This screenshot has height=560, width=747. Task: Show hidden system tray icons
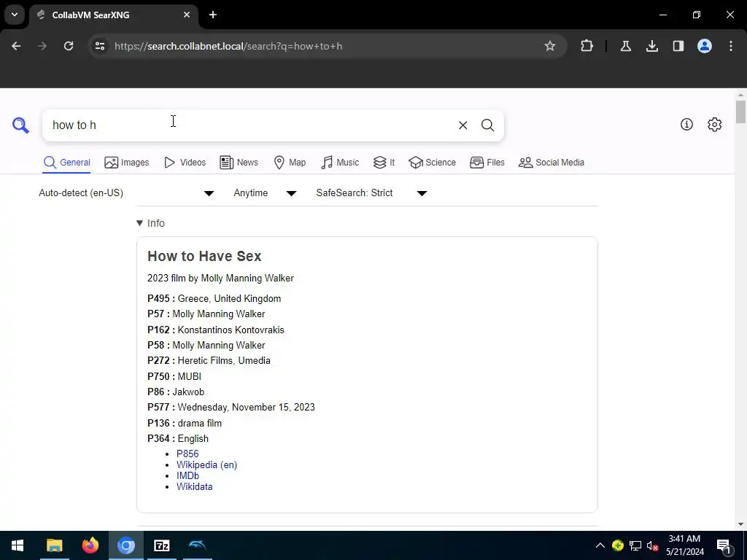pos(600,545)
